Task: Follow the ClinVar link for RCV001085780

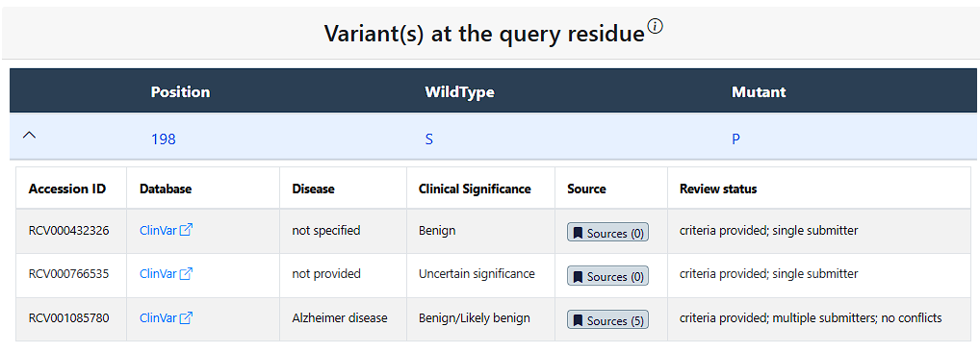Action: tap(158, 318)
